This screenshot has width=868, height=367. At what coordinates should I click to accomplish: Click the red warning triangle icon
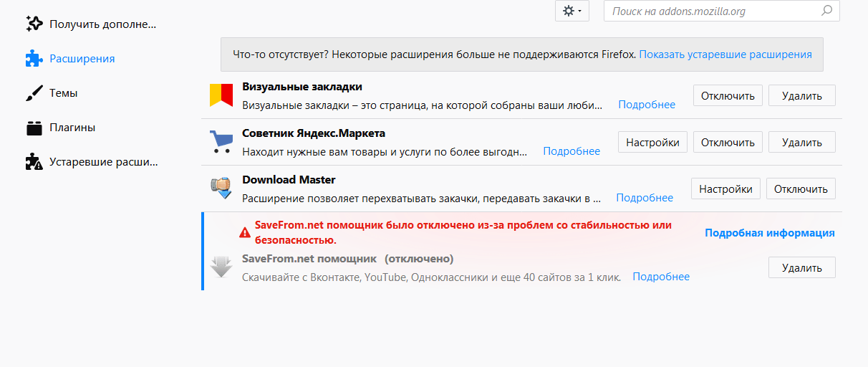click(x=245, y=232)
